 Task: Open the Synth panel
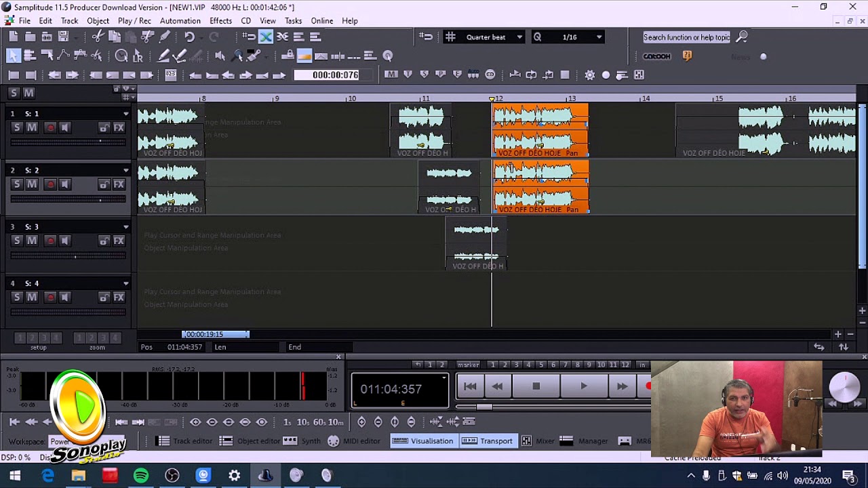[x=302, y=441]
